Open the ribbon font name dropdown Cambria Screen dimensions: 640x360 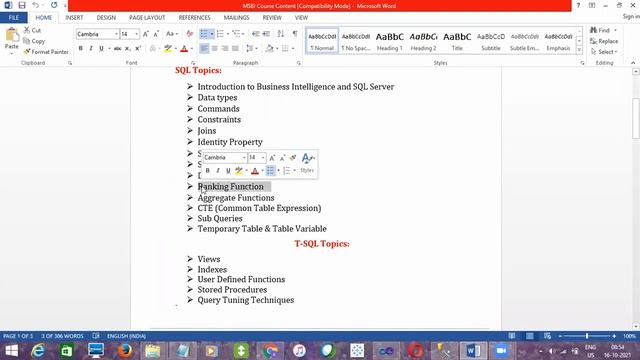(116, 34)
